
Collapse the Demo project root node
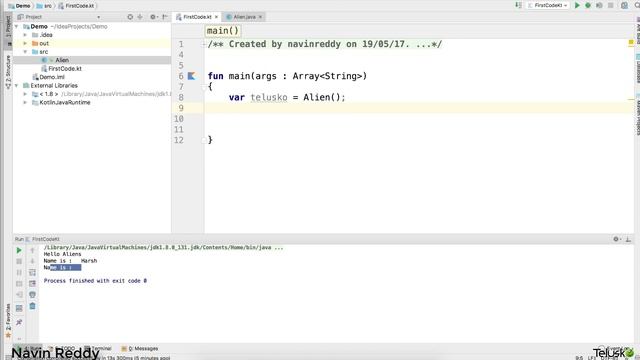click(x=17, y=27)
